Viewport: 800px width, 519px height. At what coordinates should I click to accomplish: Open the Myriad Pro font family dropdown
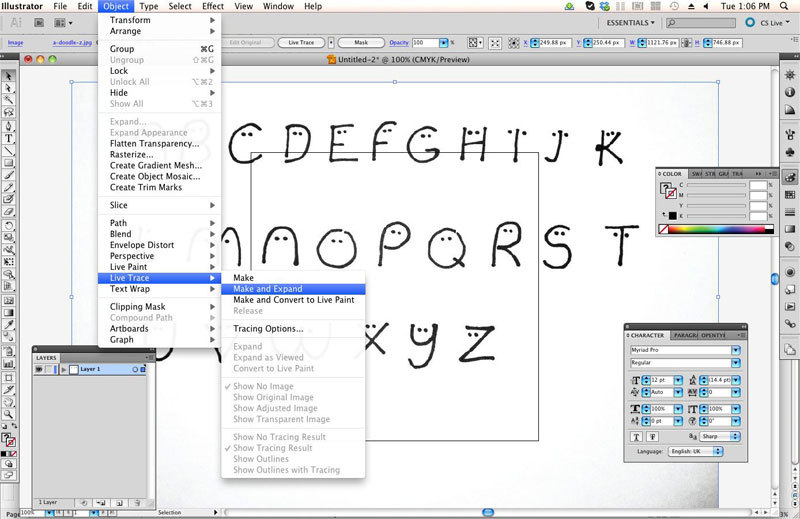(735, 350)
